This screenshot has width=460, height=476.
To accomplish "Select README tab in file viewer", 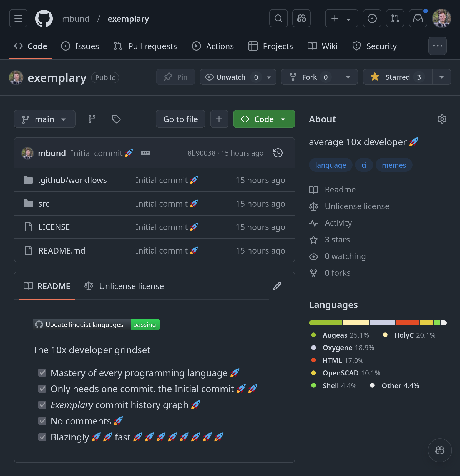I will tap(47, 286).
